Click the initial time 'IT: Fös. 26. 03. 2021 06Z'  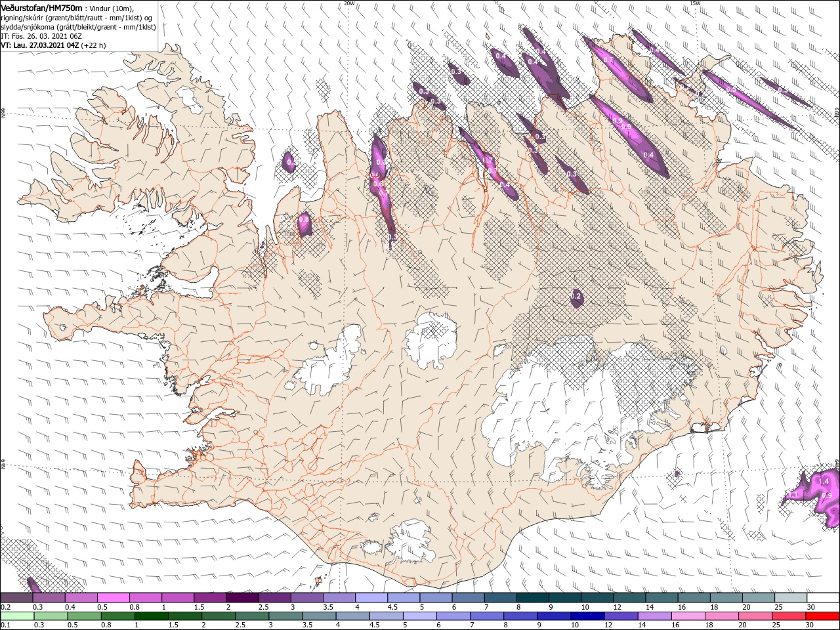[x=41, y=36]
